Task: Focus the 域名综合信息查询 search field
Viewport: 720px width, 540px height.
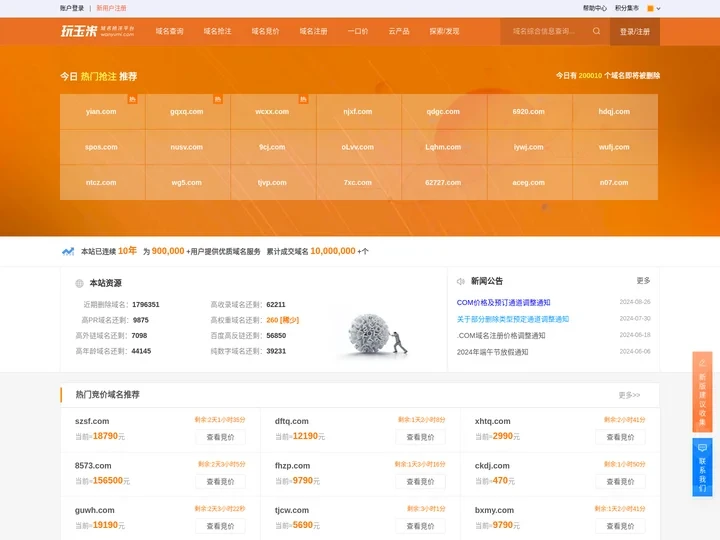Action: [546, 31]
